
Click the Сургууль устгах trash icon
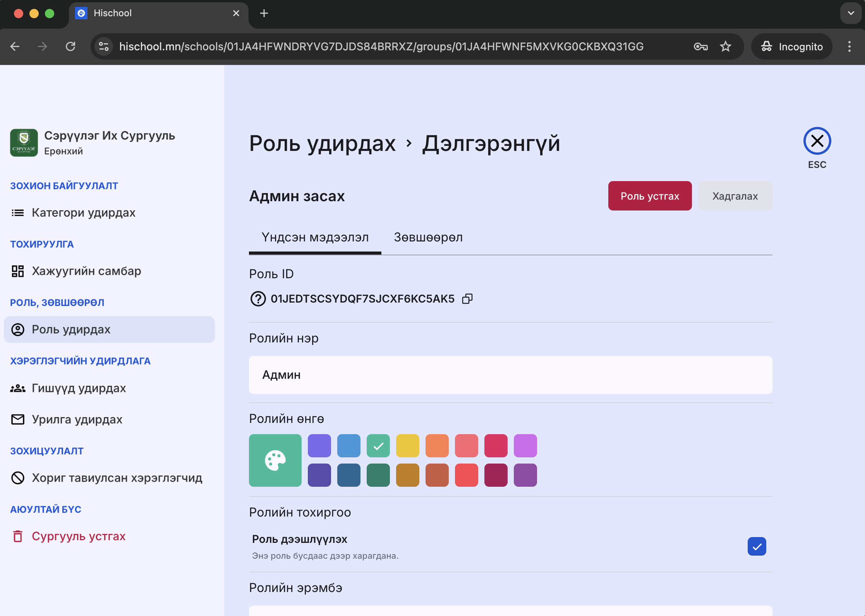18,536
